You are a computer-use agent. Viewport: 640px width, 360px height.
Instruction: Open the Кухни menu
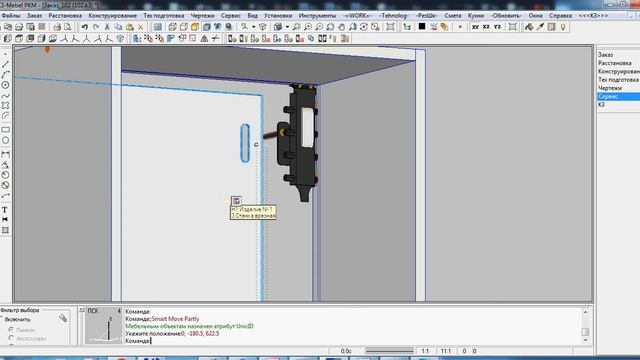[x=476, y=16]
